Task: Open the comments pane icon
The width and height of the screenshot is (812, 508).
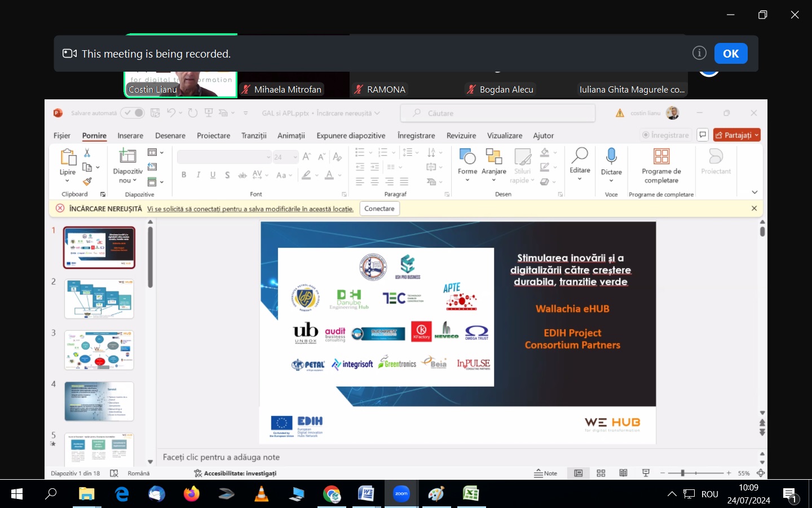Action: point(703,135)
